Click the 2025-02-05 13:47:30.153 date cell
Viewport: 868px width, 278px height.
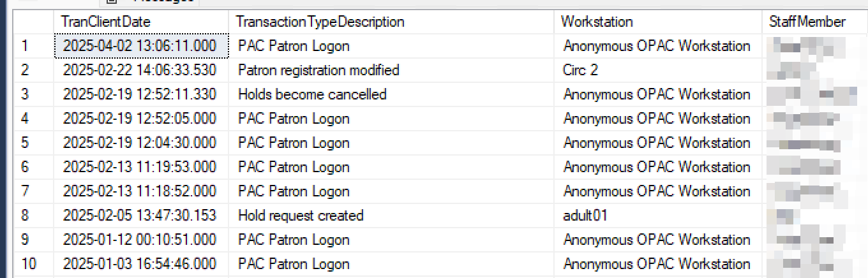click(x=141, y=216)
